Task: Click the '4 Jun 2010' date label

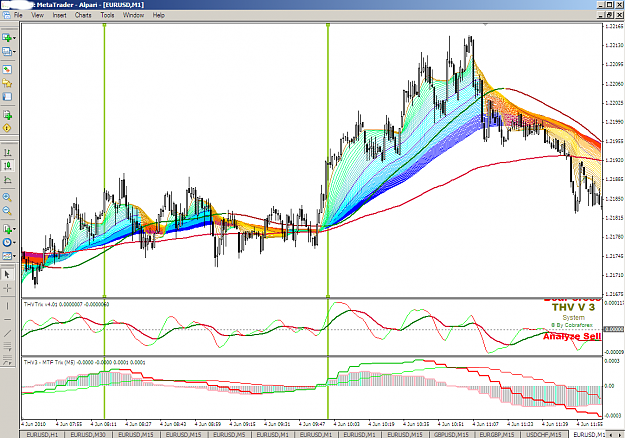Action: click(x=33, y=424)
